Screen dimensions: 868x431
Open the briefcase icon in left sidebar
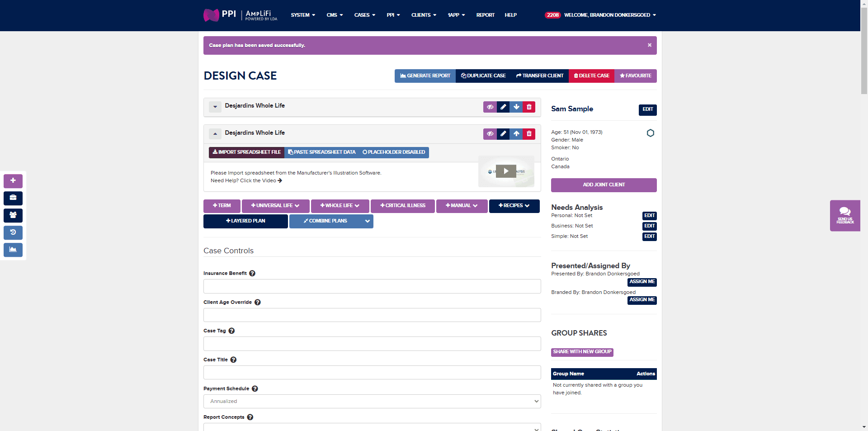[13, 198]
